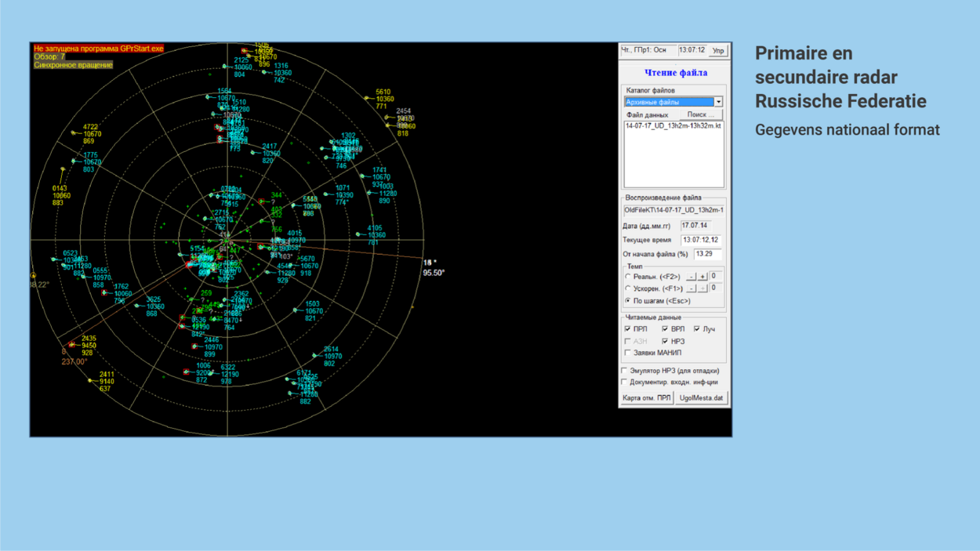Image resolution: width=980 pixels, height=551 pixels.
Task: Uncheck the Луч beam checkbox
Action: point(697,329)
